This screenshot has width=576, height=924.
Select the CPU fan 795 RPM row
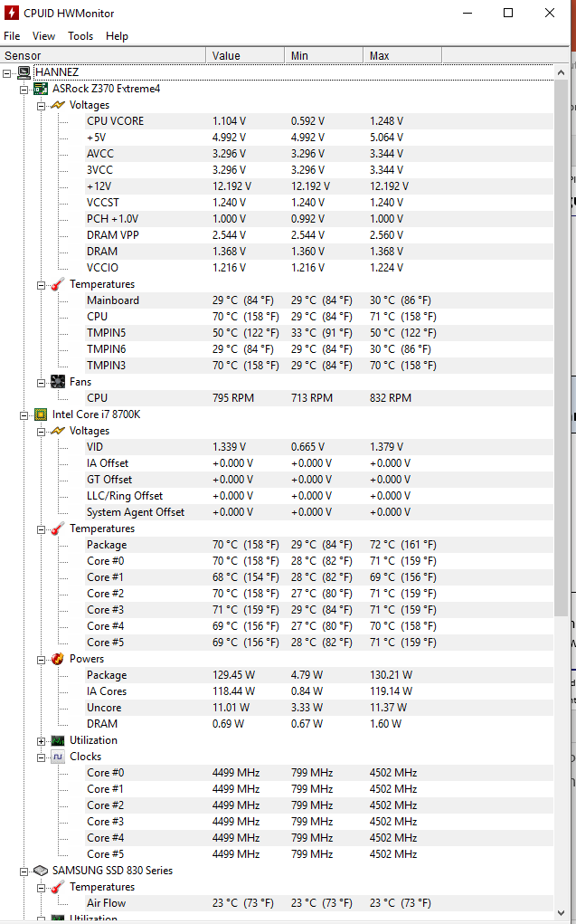(x=318, y=398)
